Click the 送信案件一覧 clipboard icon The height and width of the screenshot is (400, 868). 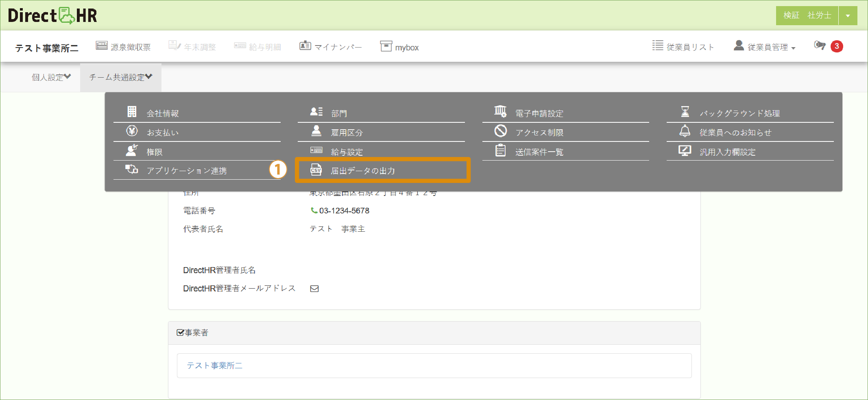coord(501,150)
